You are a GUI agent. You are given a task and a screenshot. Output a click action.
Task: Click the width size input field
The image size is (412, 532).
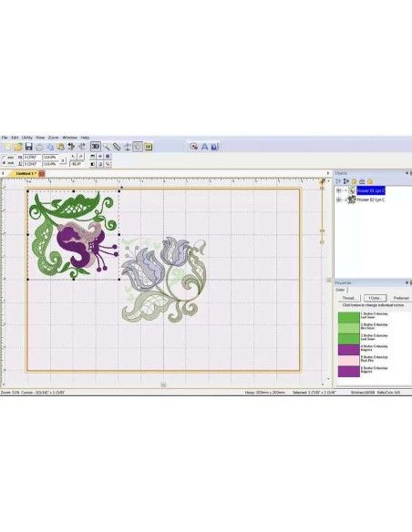[x=32, y=158]
